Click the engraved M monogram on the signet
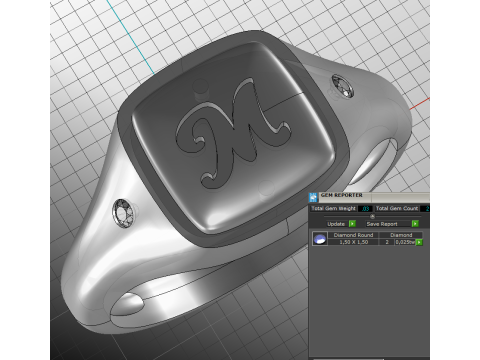 [233, 133]
